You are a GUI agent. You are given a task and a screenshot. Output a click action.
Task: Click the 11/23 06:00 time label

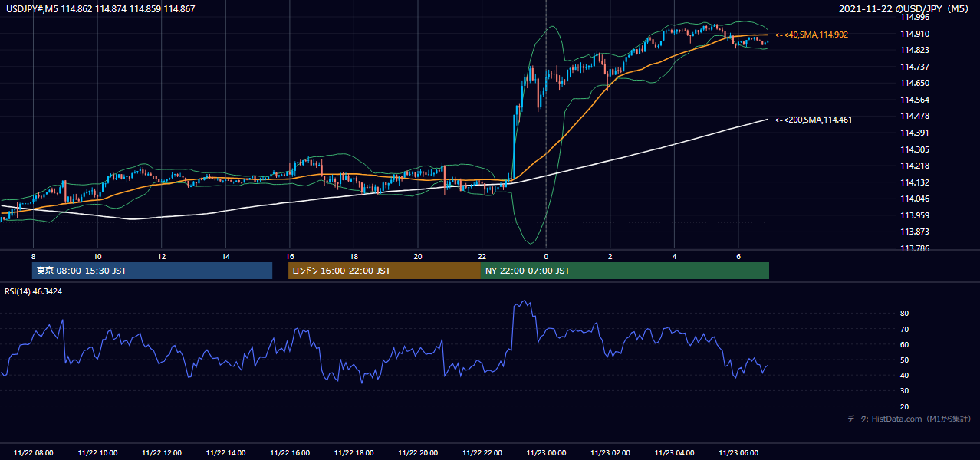(x=738, y=453)
